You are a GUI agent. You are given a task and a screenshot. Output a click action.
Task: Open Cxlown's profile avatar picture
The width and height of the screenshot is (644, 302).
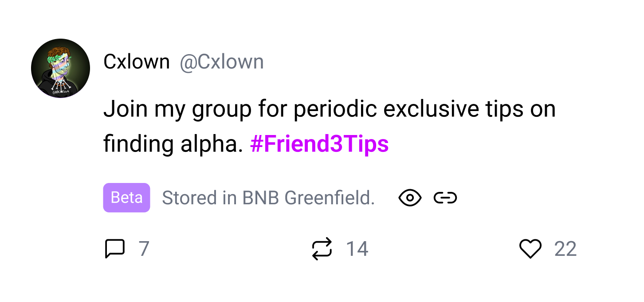click(60, 68)
